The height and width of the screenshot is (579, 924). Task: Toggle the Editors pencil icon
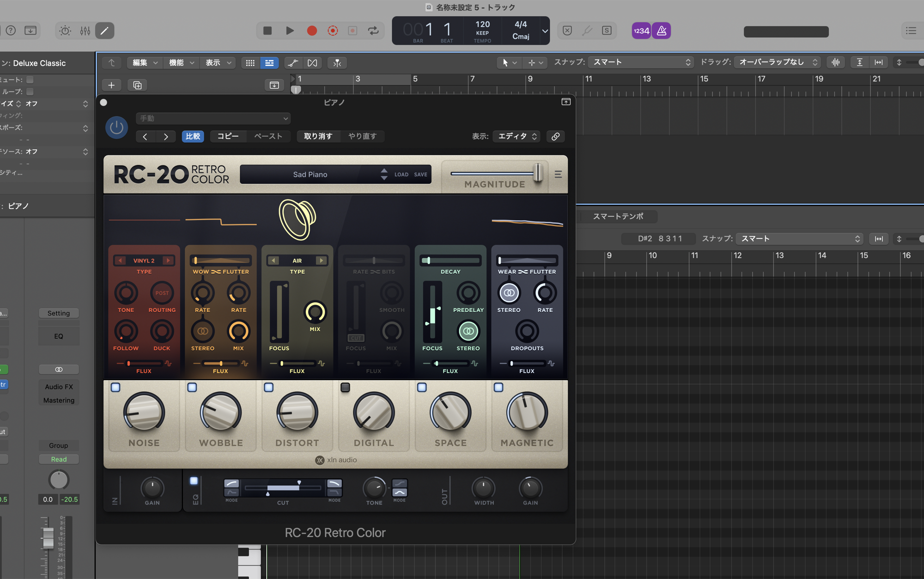click(104, 30)
